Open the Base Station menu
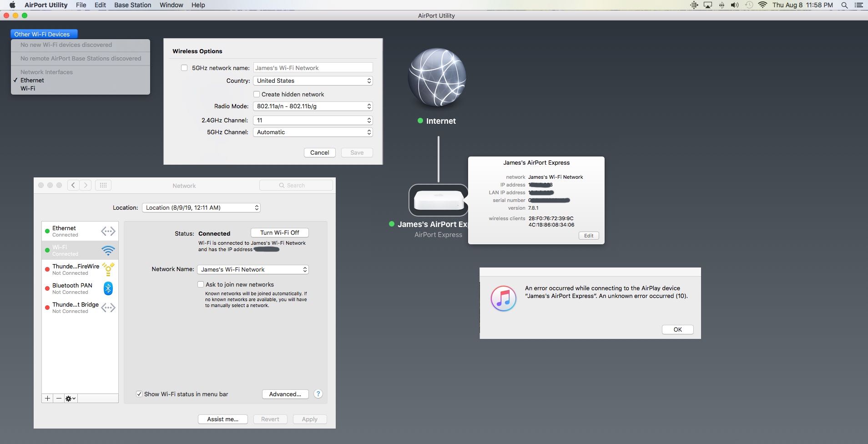The width and height of the screenshot is (868, 444). coord(132,5)
